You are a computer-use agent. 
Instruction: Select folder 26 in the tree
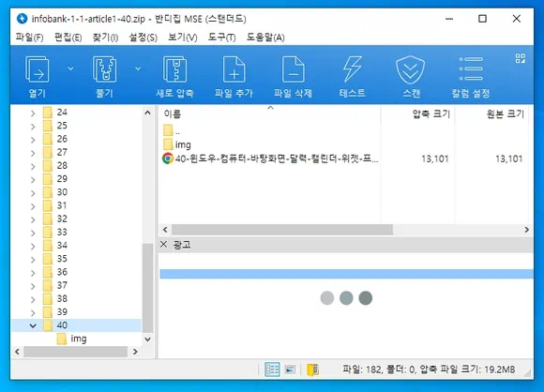coord(62,139)
